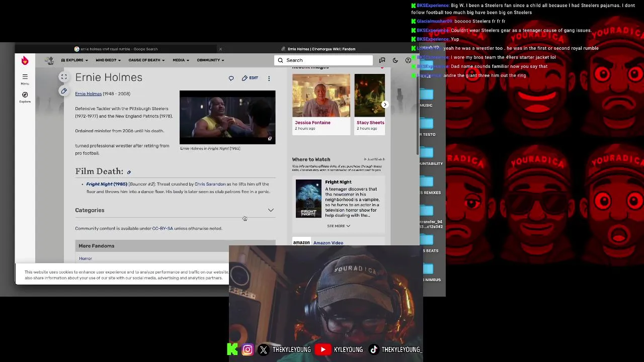
Task: Click the Stacy Sheets title link
Action: pyautogui.click(x=370, y=123)
